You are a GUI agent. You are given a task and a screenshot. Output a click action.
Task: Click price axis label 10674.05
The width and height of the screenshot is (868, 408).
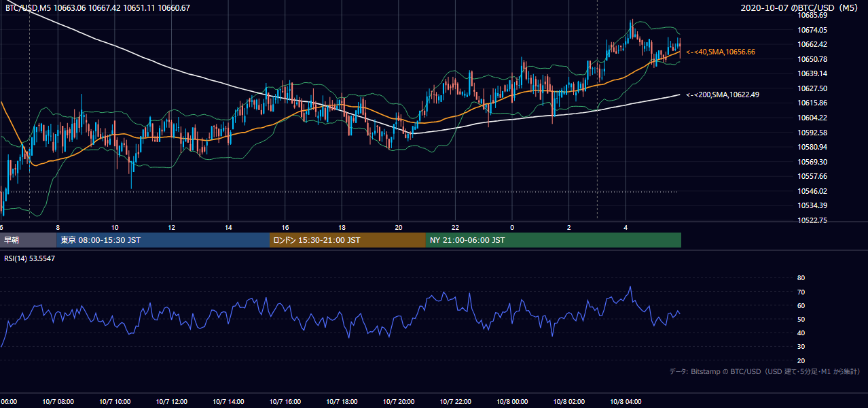point(812,30)
